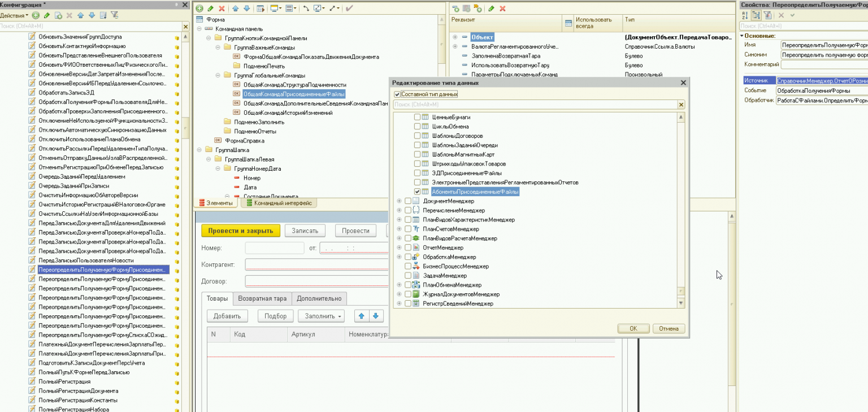Open the Заполнить dropdown button in form preview
The image size is (868, 412).
pos(322,316)
